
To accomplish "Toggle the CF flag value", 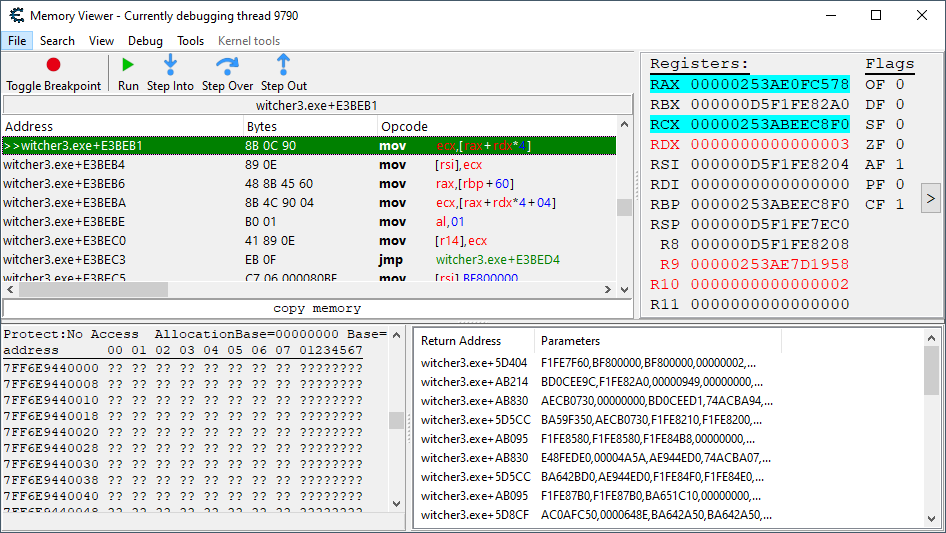I will pyautogui.click(x=899, y=205).
